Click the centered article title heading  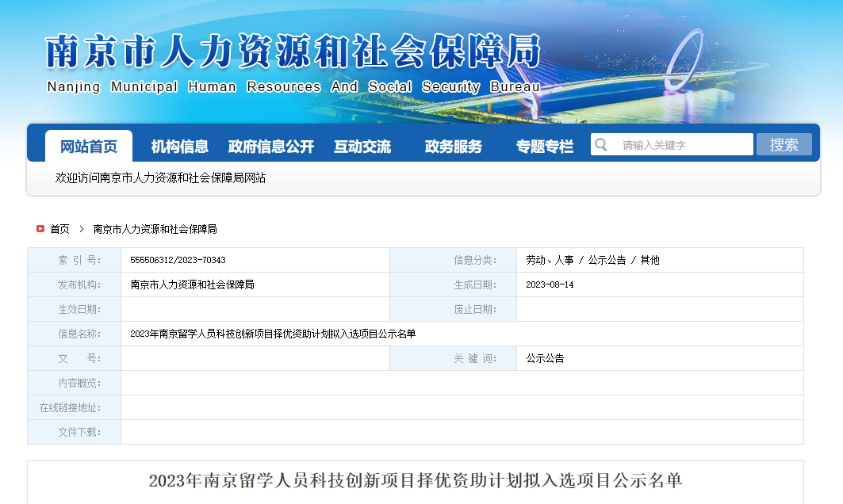tap(415, 480)
